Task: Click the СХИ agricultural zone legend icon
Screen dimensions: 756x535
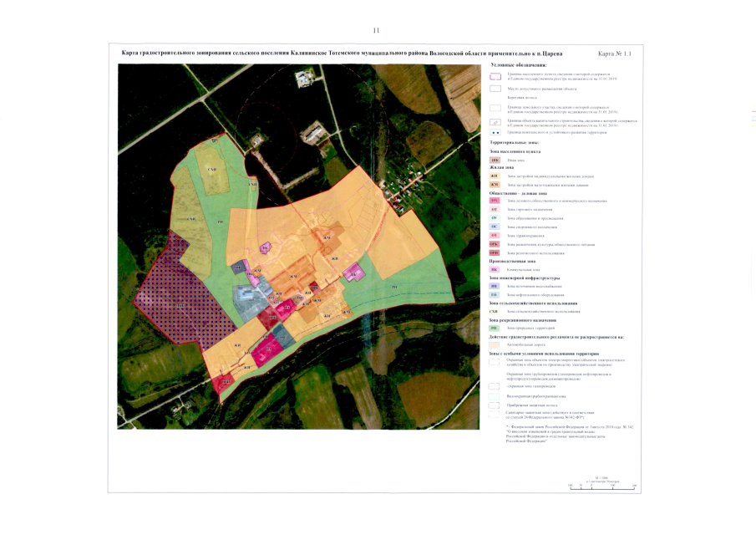Action: tap(495, 312)
